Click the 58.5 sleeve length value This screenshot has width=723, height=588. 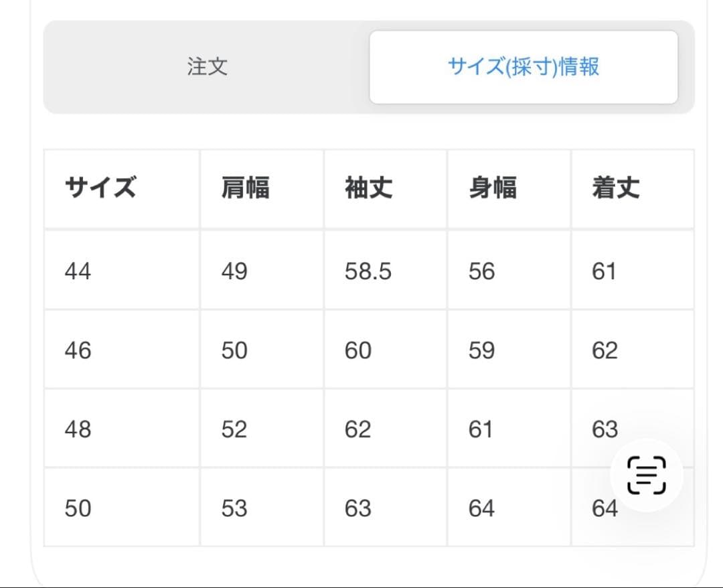point(368,271)
